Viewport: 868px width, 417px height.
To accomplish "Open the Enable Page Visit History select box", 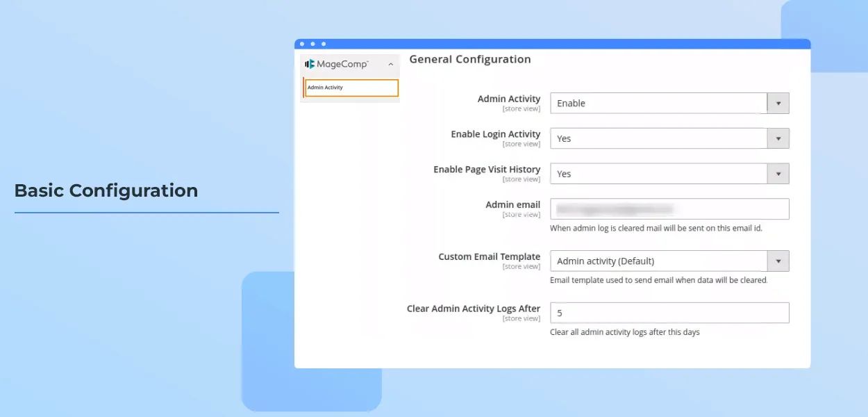I will pos(658,174).
